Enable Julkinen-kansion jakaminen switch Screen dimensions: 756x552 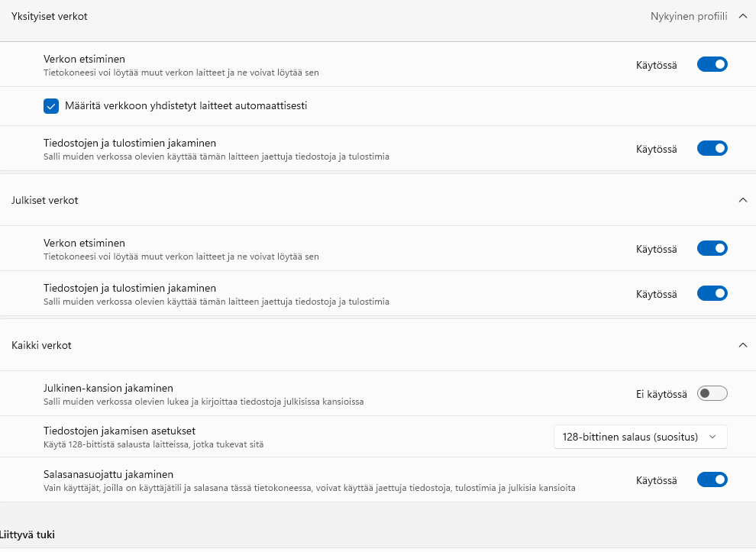712,394
